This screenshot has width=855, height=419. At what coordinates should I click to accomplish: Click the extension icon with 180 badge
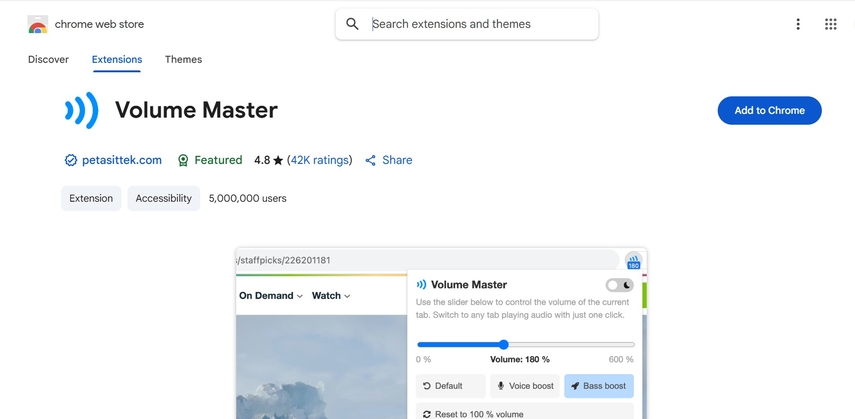[633, 261]
